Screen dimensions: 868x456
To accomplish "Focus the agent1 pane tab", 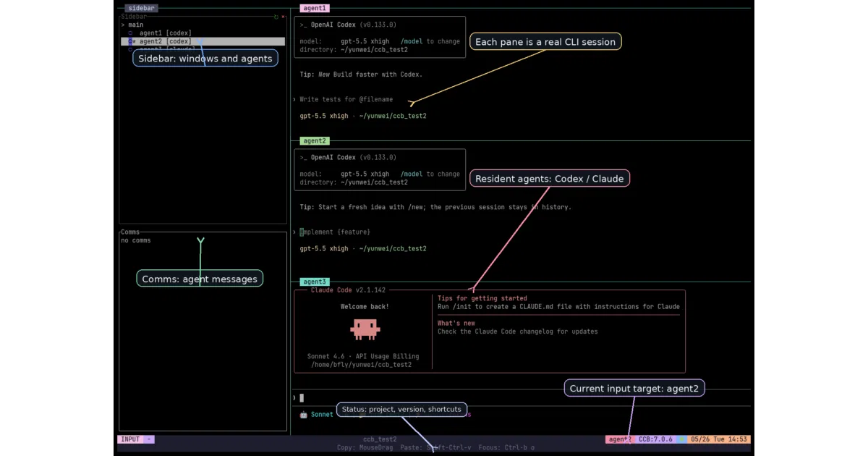I will pyautogui.click(x=315, y=8).
